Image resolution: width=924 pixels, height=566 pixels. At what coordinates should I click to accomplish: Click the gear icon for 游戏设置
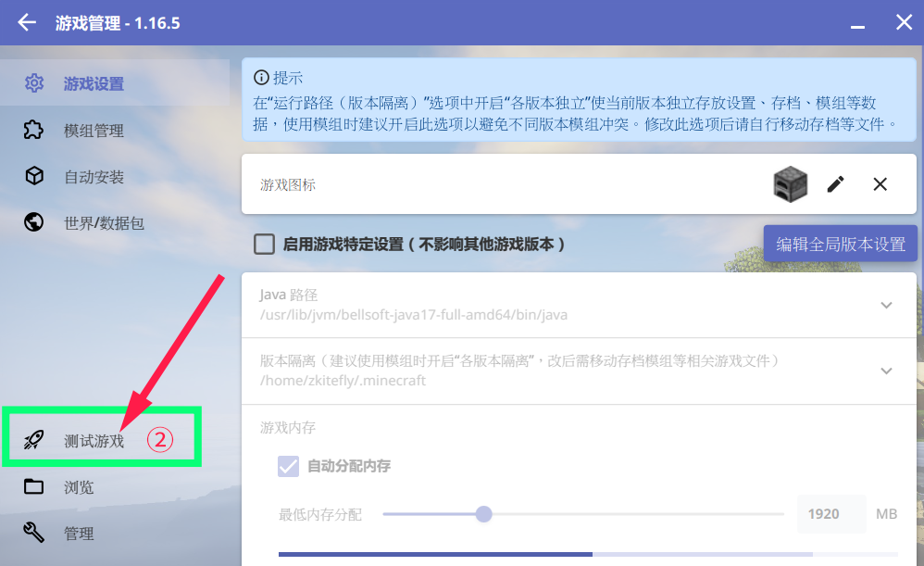tap(34, 83)
